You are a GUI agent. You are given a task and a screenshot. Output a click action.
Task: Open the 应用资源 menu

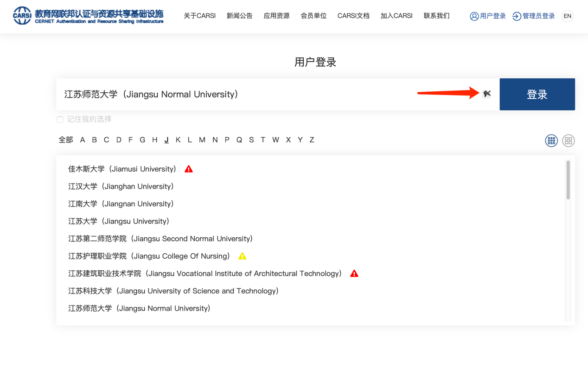coord(276,16)
